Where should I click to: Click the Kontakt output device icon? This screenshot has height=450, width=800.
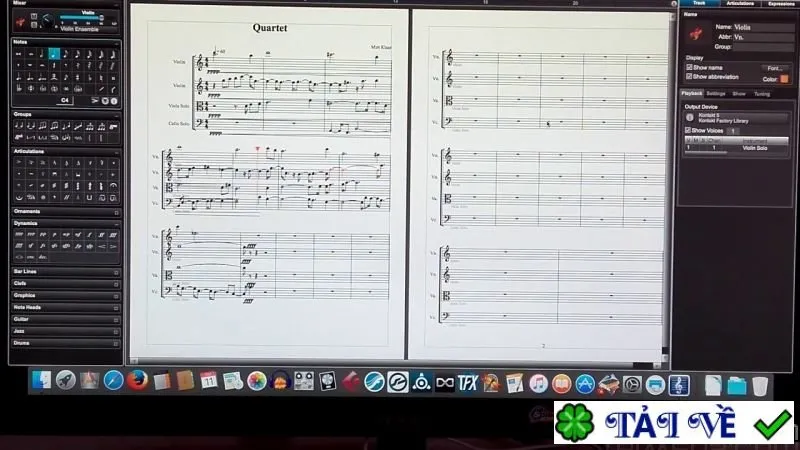point(690,118)
